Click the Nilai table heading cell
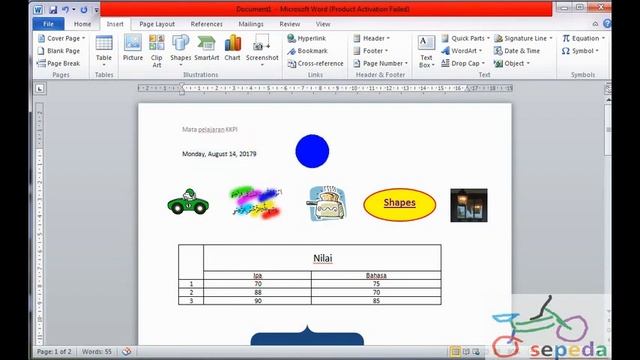Screen dimensions: 640x360 click(x=322, y=258)
